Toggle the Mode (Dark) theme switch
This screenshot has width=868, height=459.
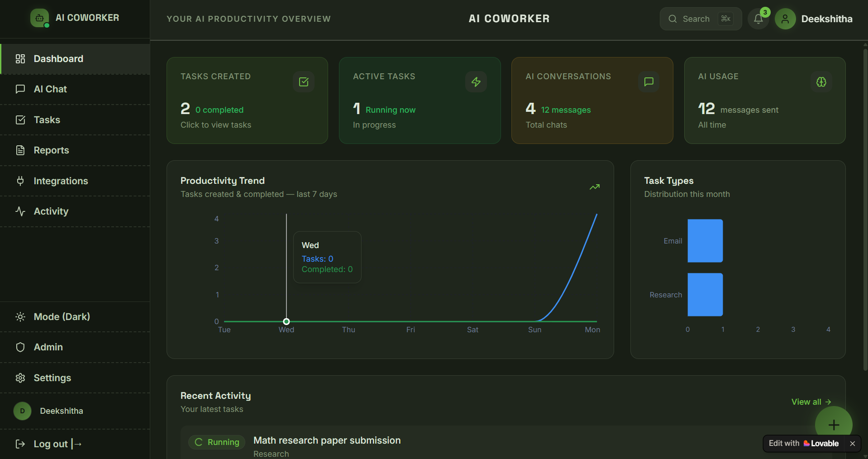pyautogui.click(x=75, y=317)
